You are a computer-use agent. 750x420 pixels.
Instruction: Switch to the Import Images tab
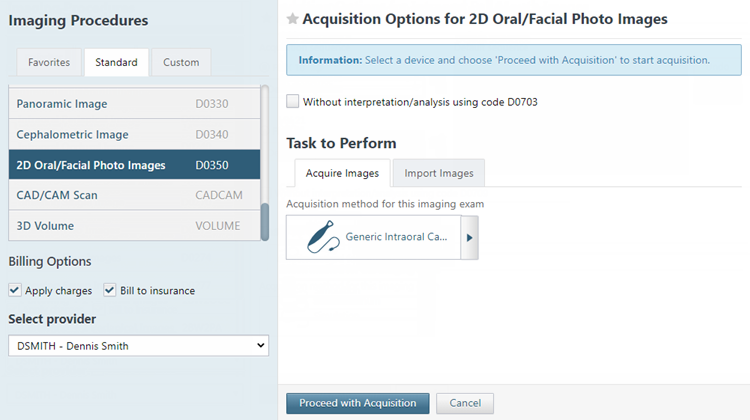coord(438,173)
